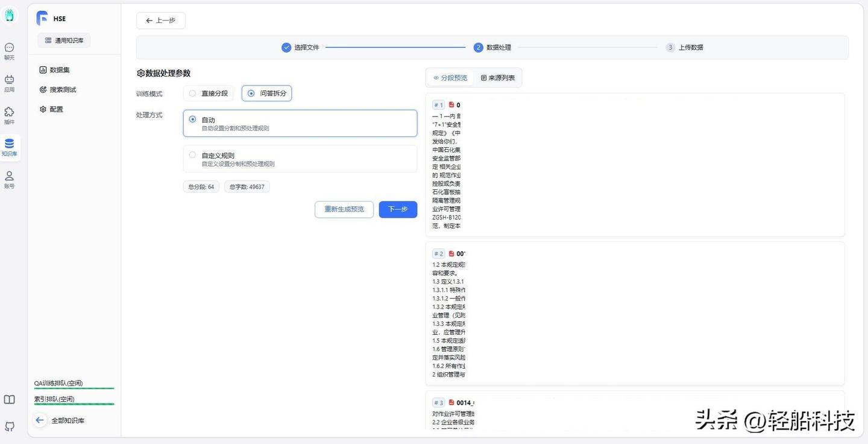Viewport: 868px width, 444px height.
Task: Choose the 自定义规则 processing option
Action: coord(300,159)
